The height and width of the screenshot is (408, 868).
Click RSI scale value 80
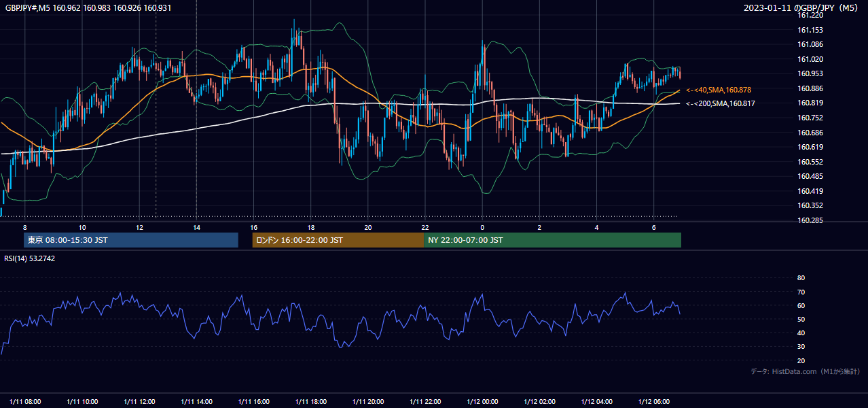[801, 278]
